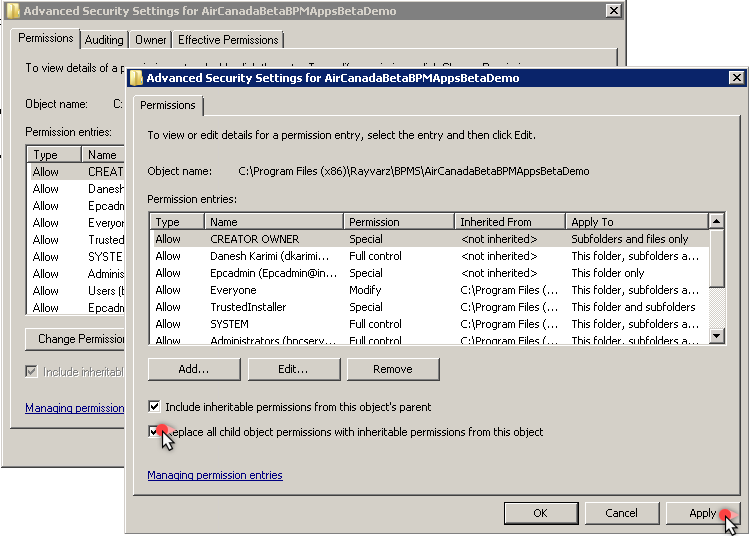Click the permission list scroll up arrow
This screenshot has height=536, width=749.
[x=716, y=221]
